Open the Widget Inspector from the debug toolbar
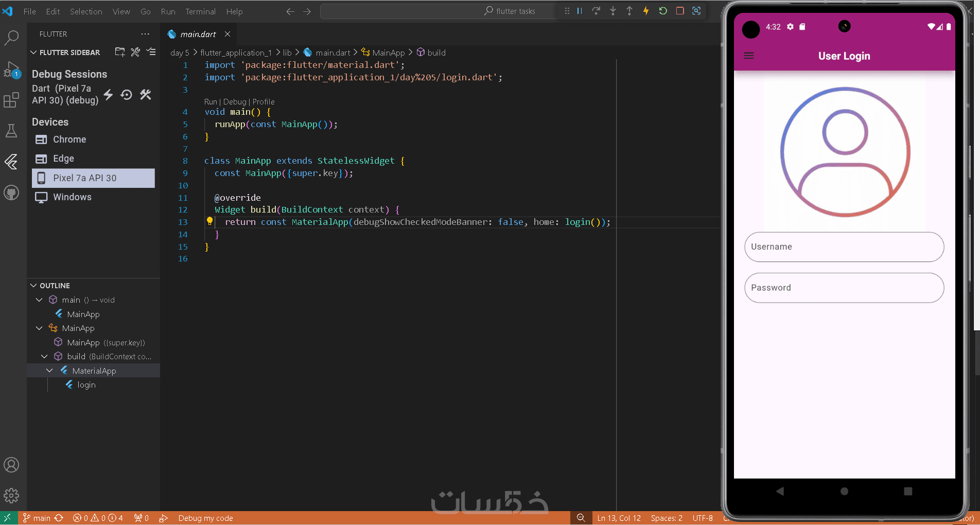The height and width of the screenshot is (525, 980). 696,11
